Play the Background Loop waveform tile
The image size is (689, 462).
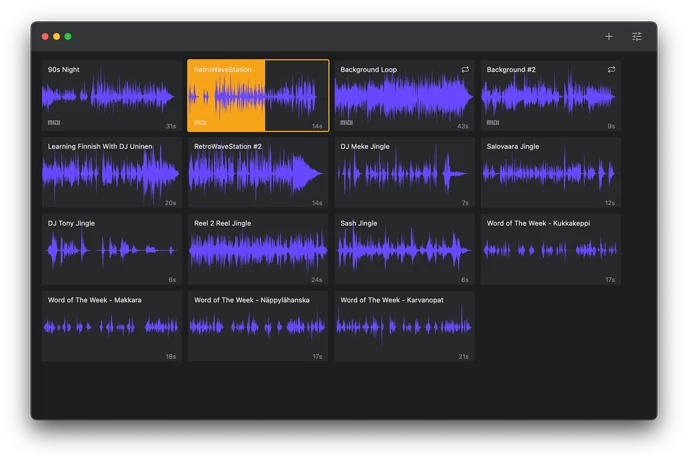(405, 95)
